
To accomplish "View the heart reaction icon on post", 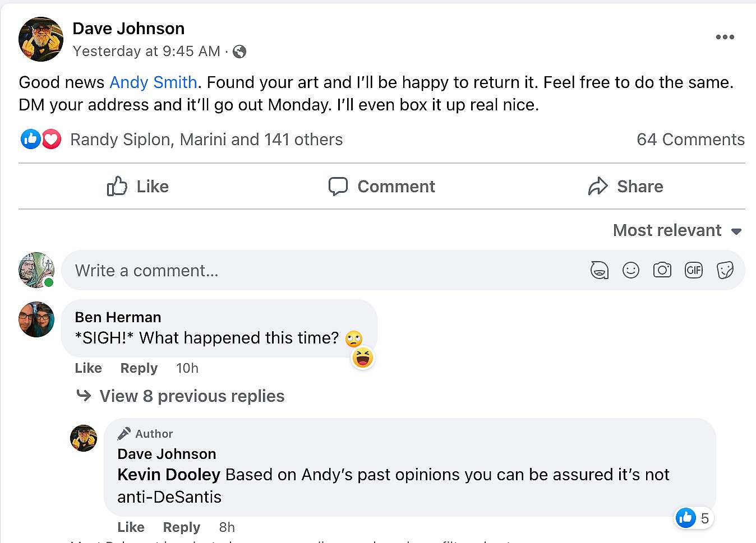I will [52, 139].
